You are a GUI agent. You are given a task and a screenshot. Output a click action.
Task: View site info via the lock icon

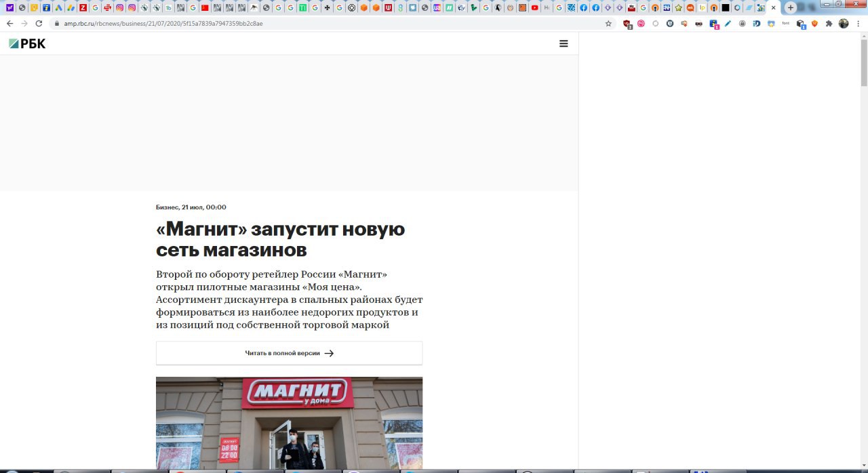(x=57, y=23)
